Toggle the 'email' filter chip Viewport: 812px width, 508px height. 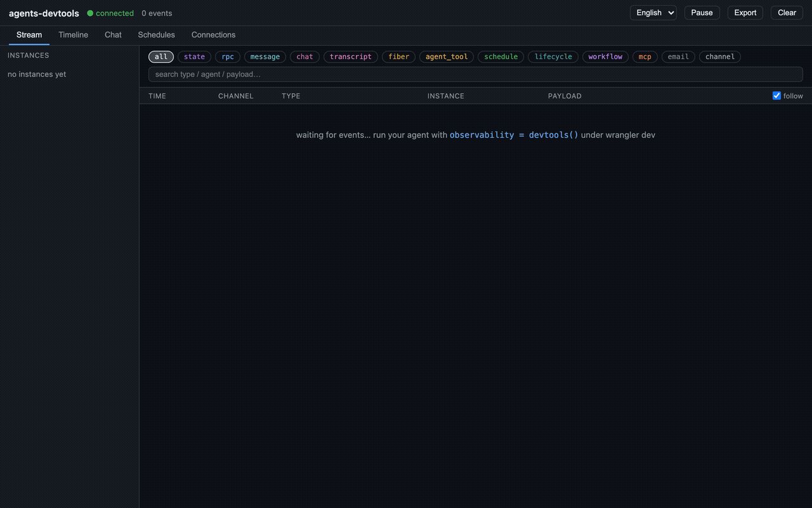pos(678,57)
